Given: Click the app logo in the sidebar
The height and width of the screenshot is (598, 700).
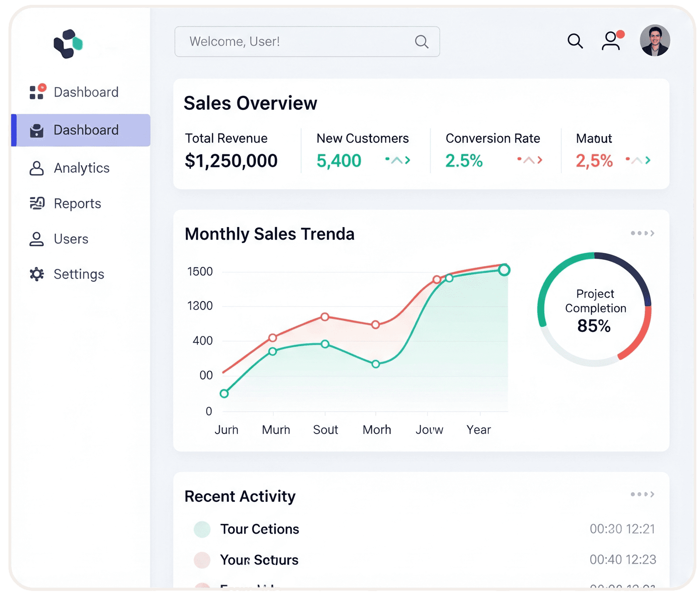Looking at the screenshot, I should [x=67, y=44].
